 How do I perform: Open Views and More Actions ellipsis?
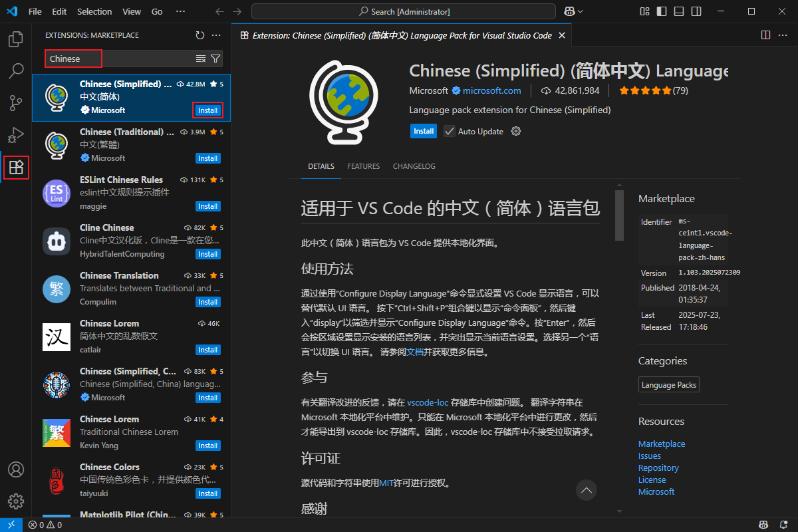click(x=216, y=35)
